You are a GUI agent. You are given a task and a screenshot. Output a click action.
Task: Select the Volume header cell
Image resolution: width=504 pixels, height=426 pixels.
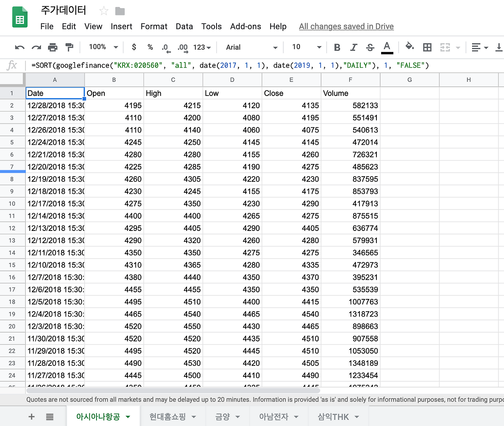[x=350, y=93]
